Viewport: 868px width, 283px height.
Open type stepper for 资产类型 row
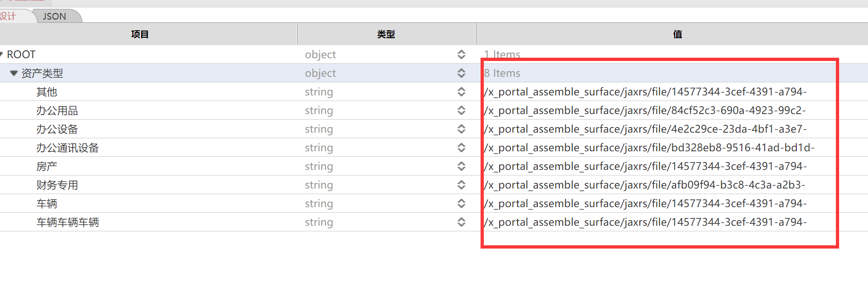461,73
